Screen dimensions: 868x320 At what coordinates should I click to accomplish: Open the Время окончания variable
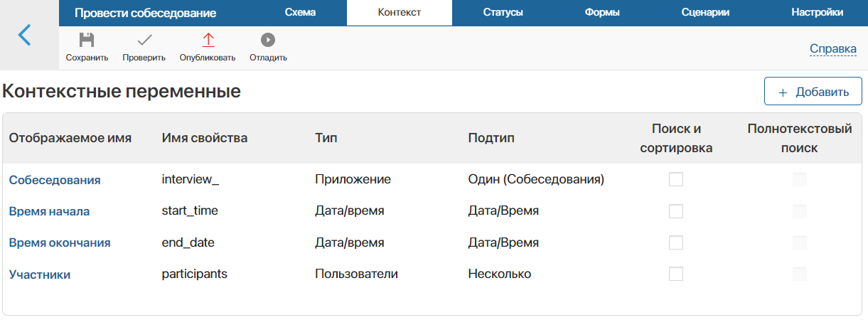[x=60, y=242]
